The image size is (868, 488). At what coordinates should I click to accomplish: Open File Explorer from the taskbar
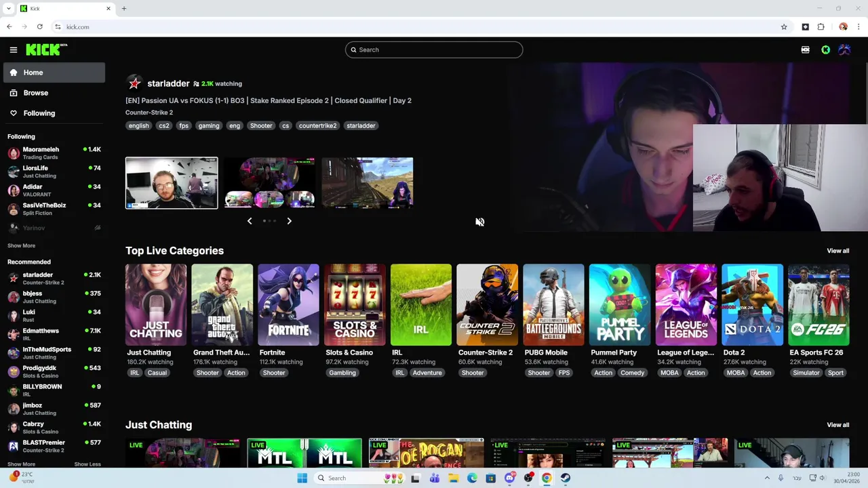coord(453,478)
